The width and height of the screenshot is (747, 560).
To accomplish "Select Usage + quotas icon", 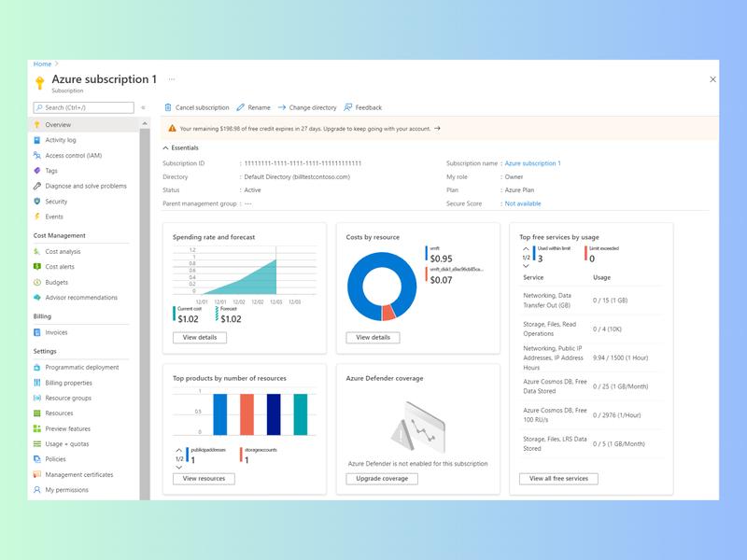I will coord(37,444).
